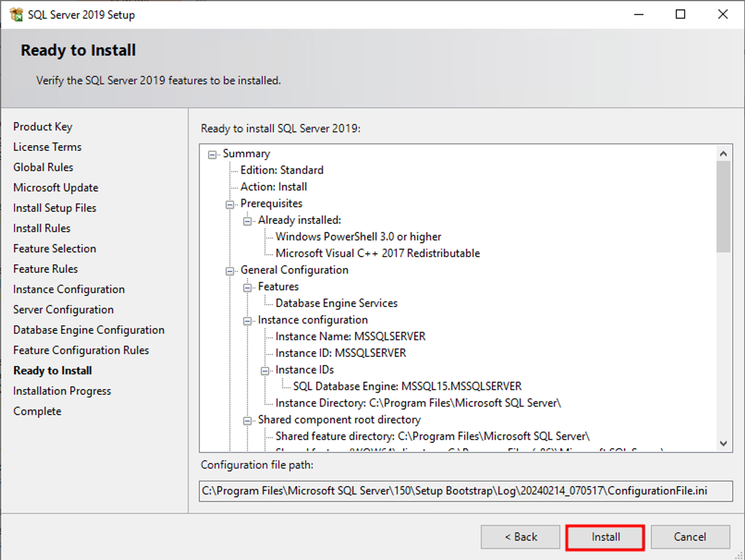Click the Install button
This screenshot has width=745, height=560.
605,537
